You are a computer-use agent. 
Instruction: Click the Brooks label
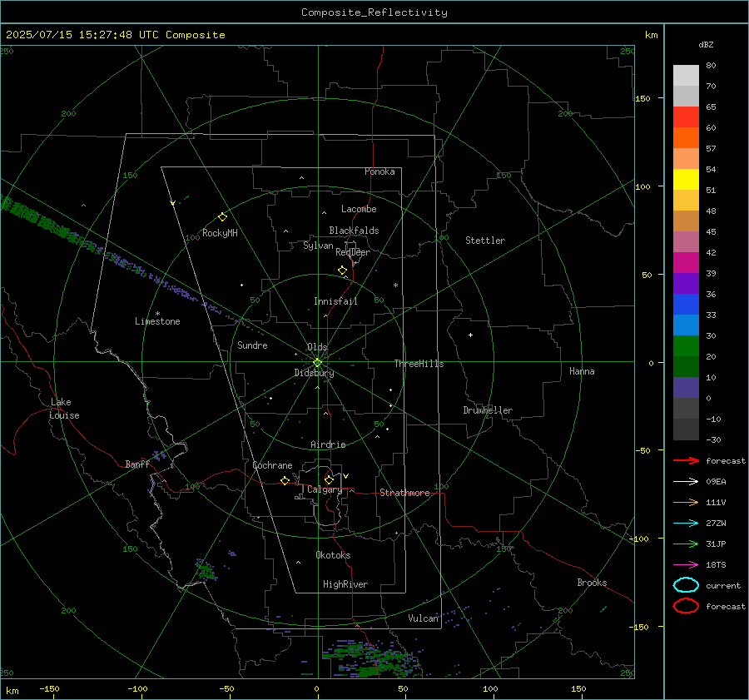[x=592, y=583]
